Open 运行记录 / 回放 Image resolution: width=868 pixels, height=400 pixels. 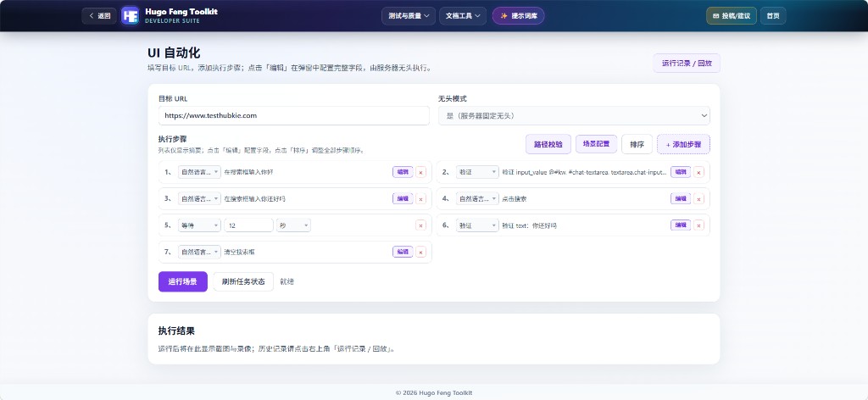click(687, 63)
